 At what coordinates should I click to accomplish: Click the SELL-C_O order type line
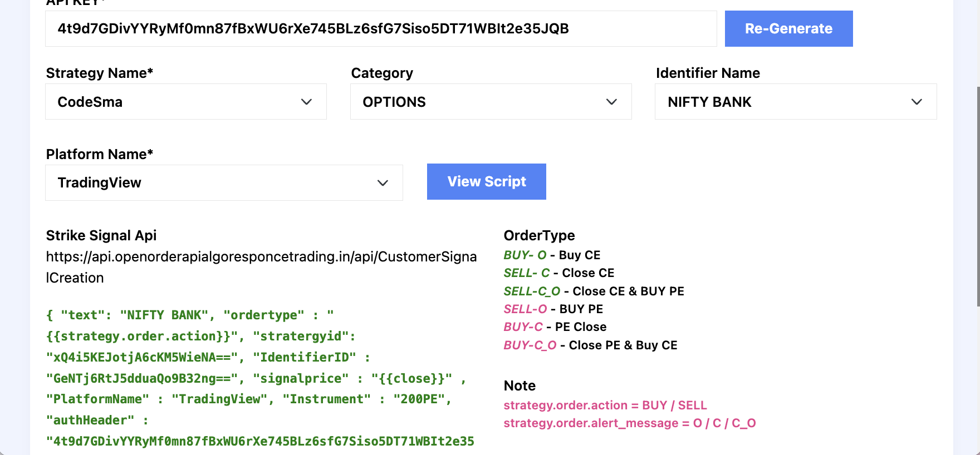pyautogui.click(x=594, y=291)
